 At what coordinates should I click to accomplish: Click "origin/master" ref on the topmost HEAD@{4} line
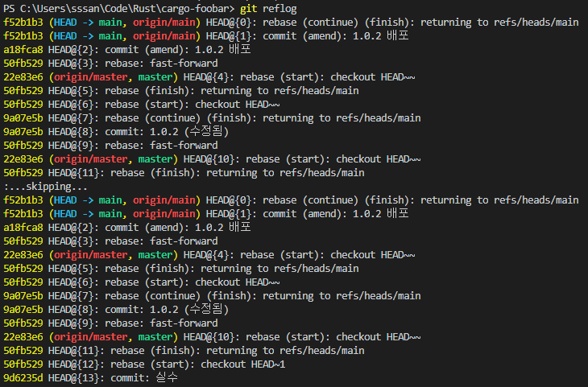tap(89, 76)
